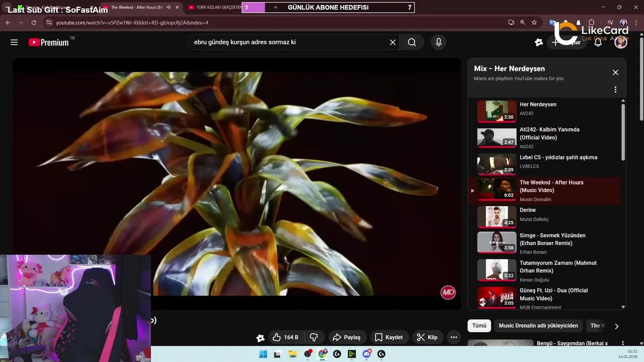Switch to TÜRK KIZLARI GERÇEKTEN tab
Viewport: 644px width, 362px height.
tap(215, 8)
